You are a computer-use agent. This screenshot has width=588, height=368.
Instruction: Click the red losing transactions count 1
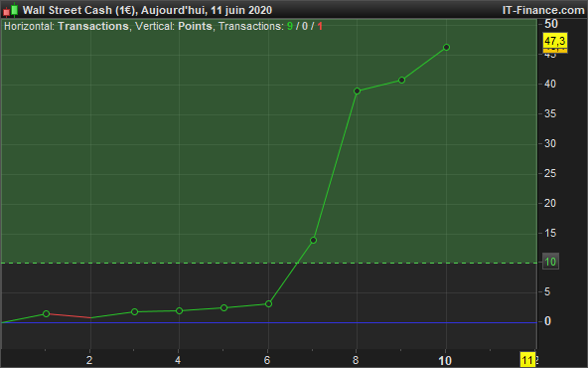(x=320, y=26)
